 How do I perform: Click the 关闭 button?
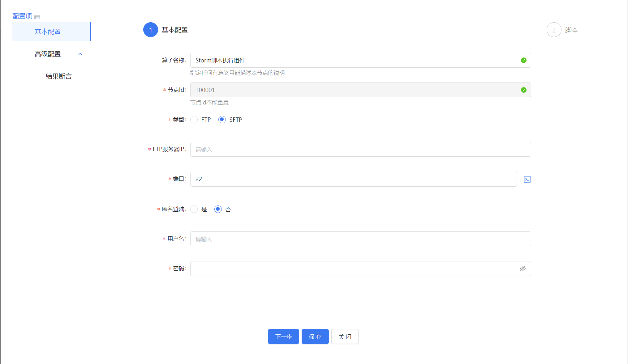(345, 336)
